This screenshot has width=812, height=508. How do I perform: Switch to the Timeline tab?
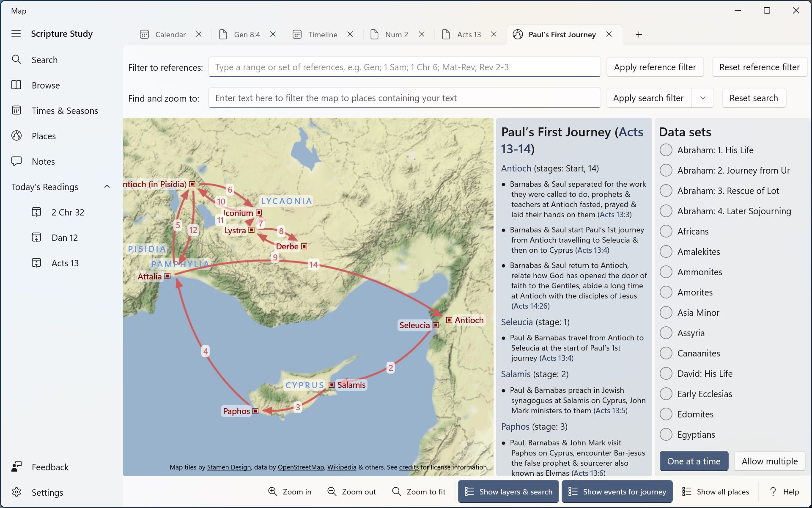[322, 34]
